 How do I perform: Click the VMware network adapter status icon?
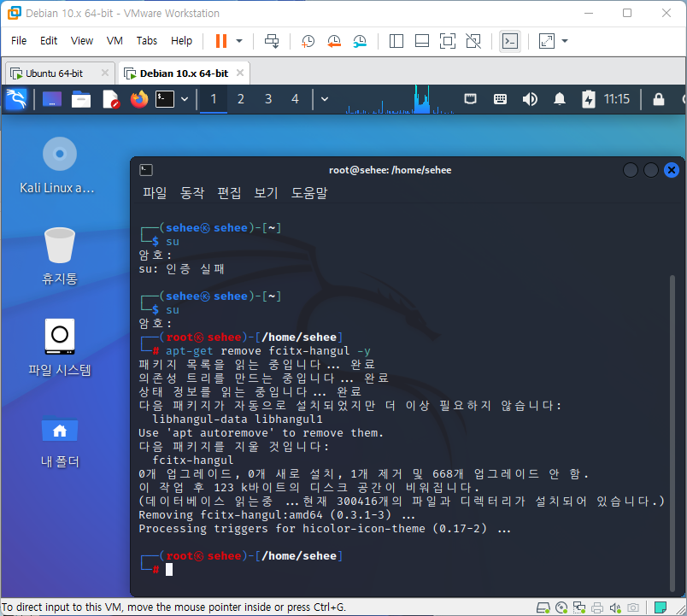tap(579, 607)
